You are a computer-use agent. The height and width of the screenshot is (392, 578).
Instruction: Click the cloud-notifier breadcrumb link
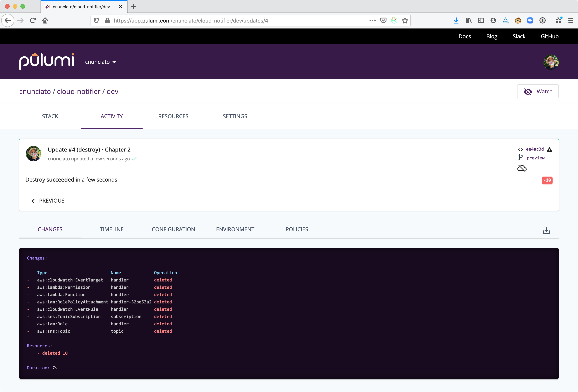tap(79, 91)
